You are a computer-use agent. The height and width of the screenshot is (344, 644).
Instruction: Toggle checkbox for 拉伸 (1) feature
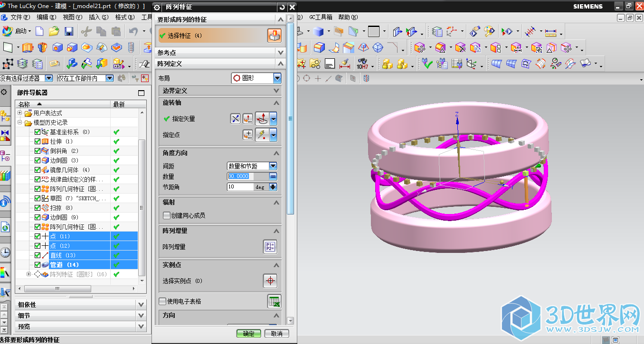pyautogui.click(x=38, y=141)
